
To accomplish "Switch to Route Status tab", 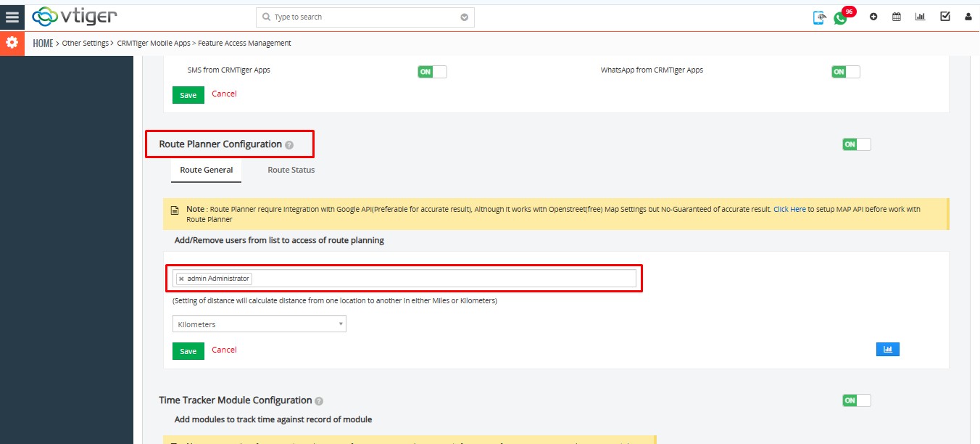I will pos(291,170).
